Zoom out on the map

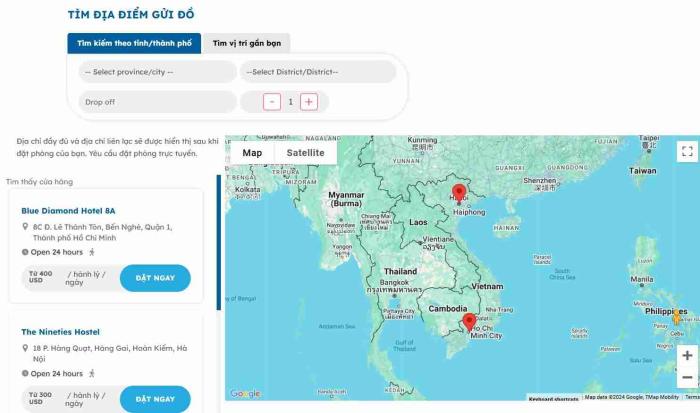[687, 377]
